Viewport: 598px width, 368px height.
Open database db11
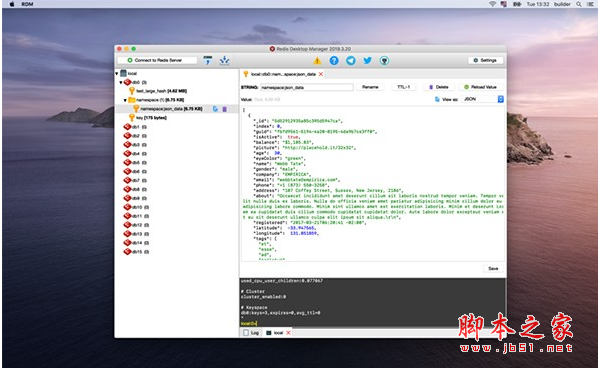137,216
